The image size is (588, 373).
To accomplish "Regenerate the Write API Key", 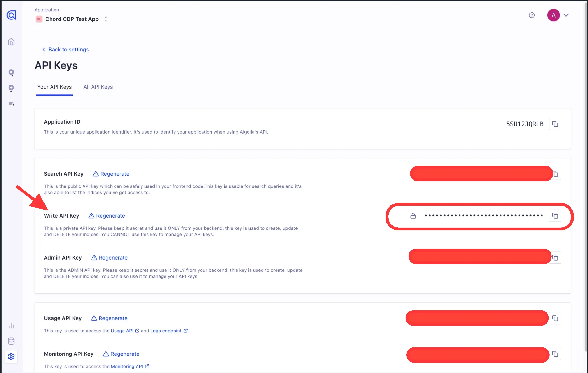I will point(107,216).
